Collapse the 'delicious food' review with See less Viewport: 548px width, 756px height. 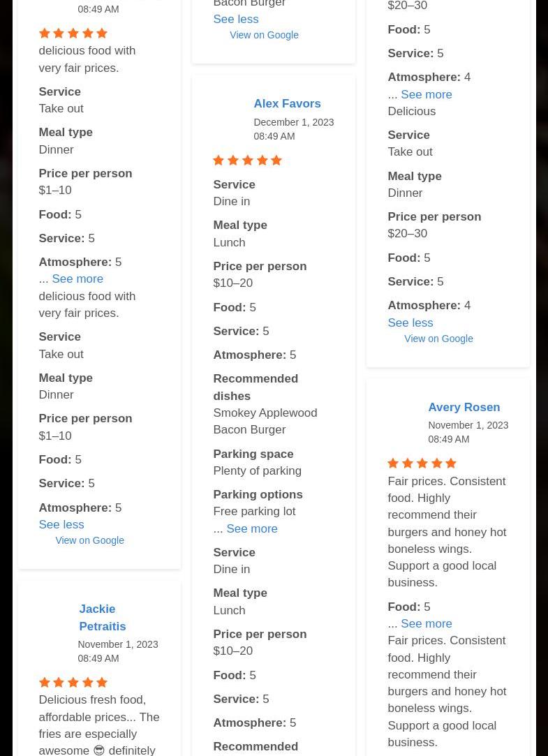pos(61,524)
